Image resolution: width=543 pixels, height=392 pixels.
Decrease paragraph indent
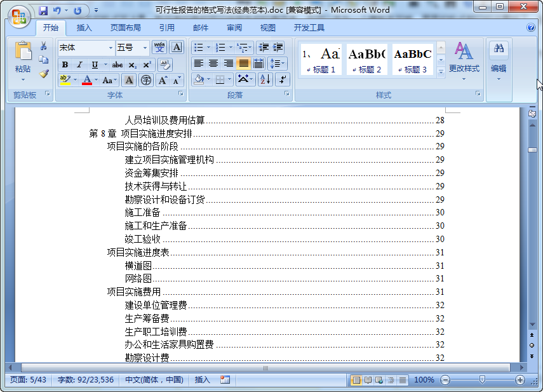coord(264,48)
